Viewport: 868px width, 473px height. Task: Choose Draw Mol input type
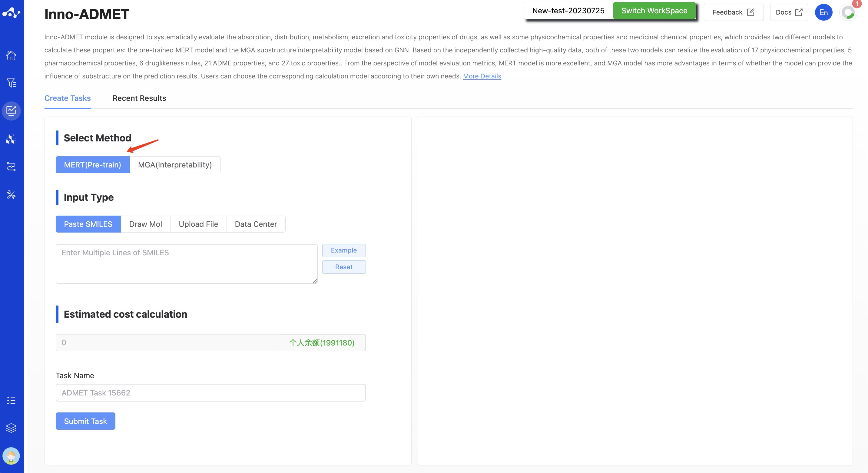(x=146, y=224)
